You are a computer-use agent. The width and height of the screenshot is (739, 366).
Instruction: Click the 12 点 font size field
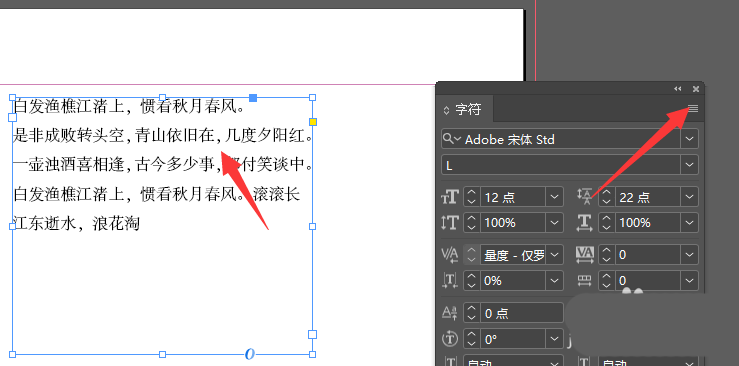pyautogui.click(x=513, y=197)
